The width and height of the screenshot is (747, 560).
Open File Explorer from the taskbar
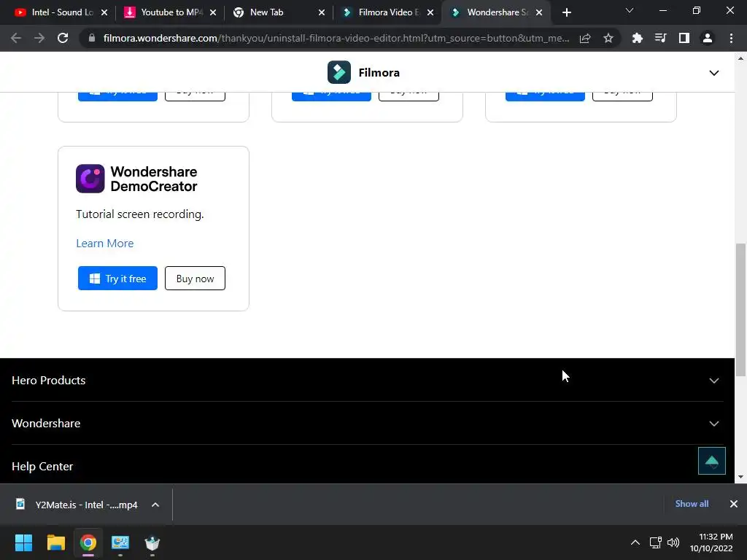point(55,542)
